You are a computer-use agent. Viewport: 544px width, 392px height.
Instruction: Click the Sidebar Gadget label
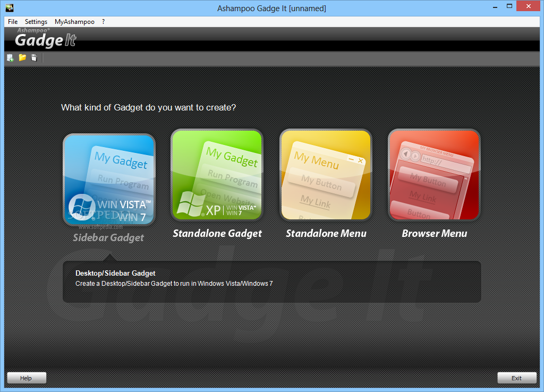tap(108, 237)
